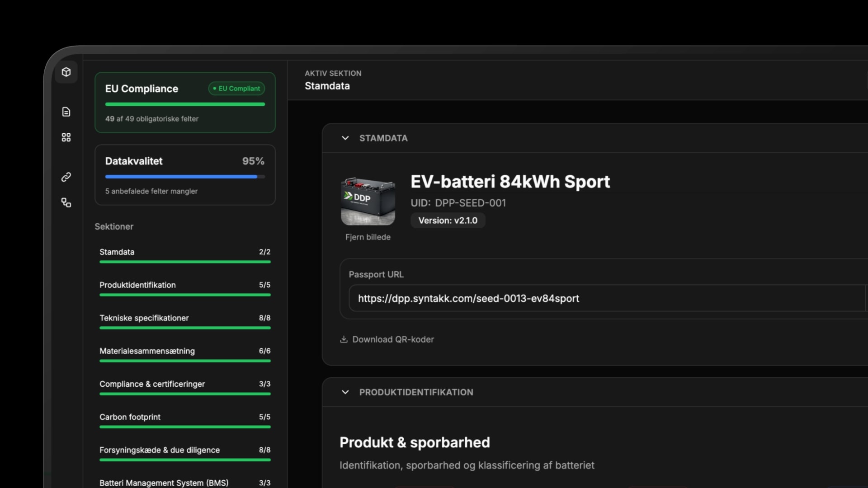Click Download QR-koder
Screen dimensions: 868x488
(392, 339)
